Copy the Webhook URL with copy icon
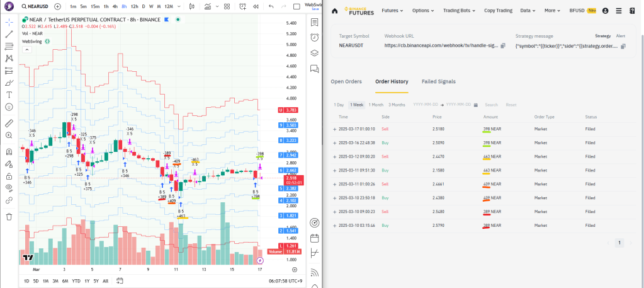Screen dimensions: 644x288 tap(502, 46)
